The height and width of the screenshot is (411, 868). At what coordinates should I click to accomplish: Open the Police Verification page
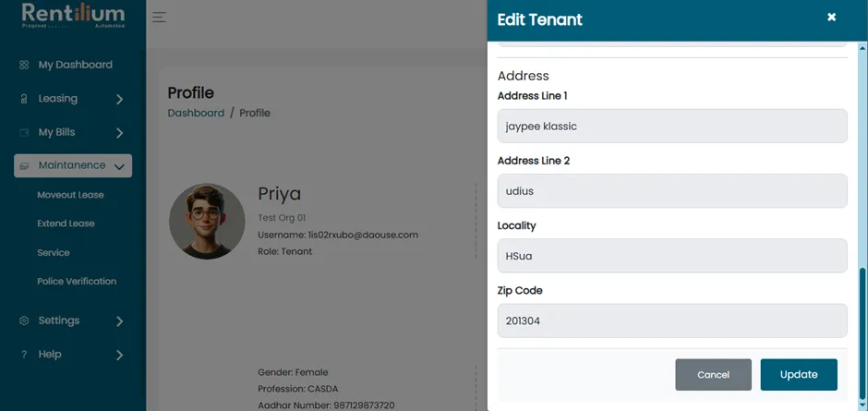point(77,282)
